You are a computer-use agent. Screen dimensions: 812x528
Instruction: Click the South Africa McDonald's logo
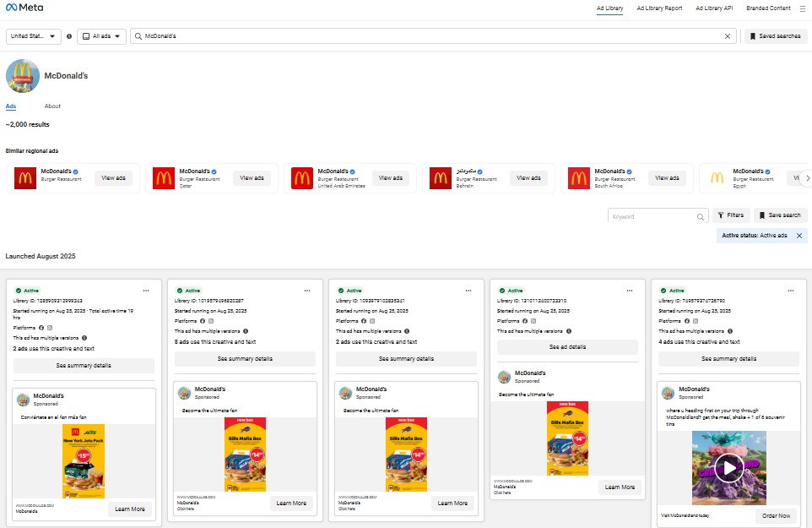coord(579,178)
